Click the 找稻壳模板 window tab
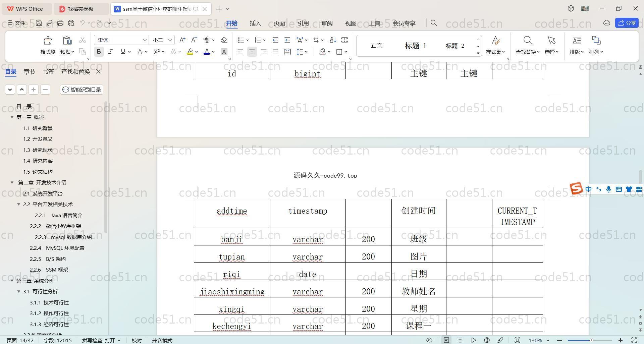 tap(81, 9)
